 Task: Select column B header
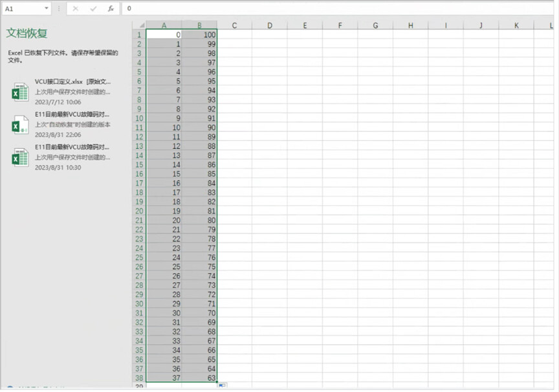(x=199, y=25)
